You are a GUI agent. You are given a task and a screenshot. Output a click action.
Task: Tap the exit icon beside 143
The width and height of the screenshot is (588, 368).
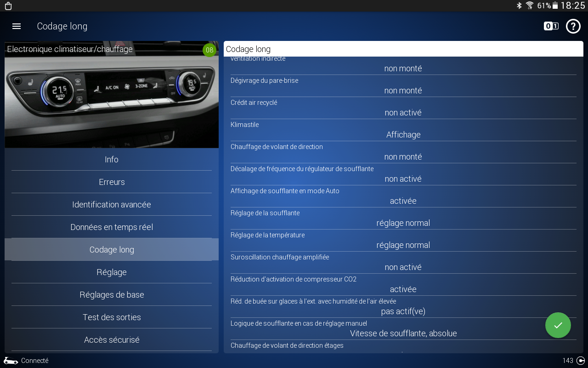[x=581, y=361]
